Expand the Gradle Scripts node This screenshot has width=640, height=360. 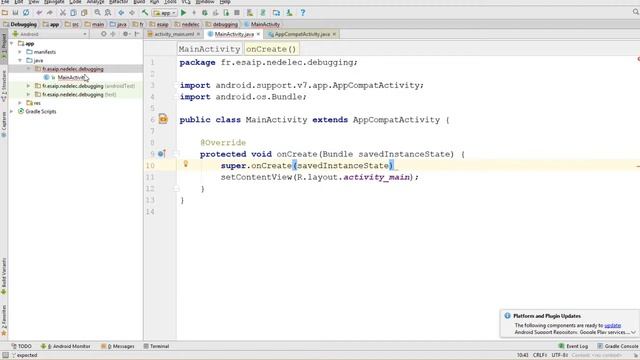pos(12,111)
